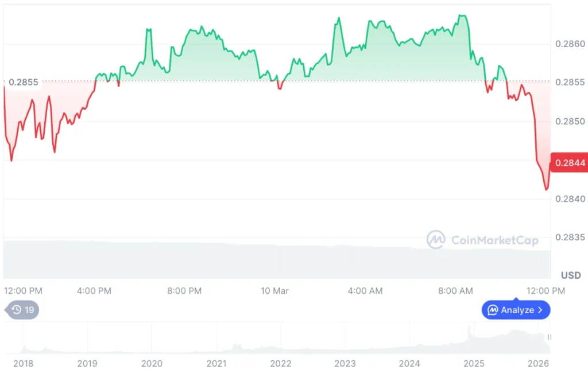588x370 pixels.
Task: Toggle the dotted 0.2855 reference price line
Action: 287,81
